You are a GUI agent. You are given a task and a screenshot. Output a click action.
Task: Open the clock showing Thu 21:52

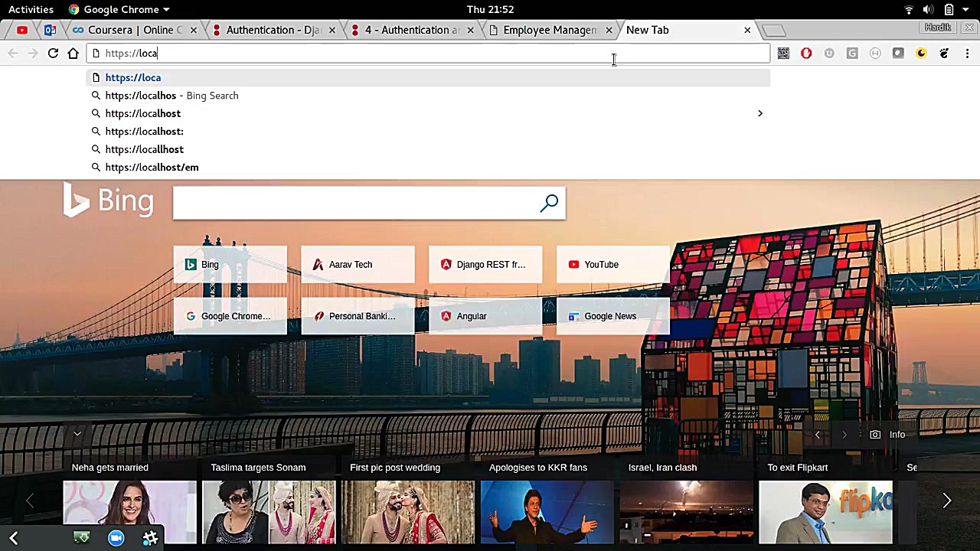pos(490,9)
